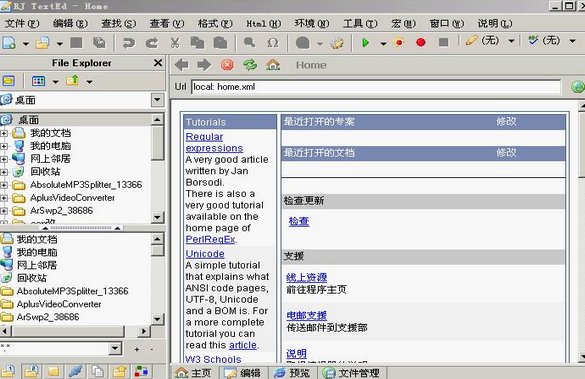This screenshot has width=585, height=379.
Task: Open the file filter combo box dropdown
Action: pos(115,349)
